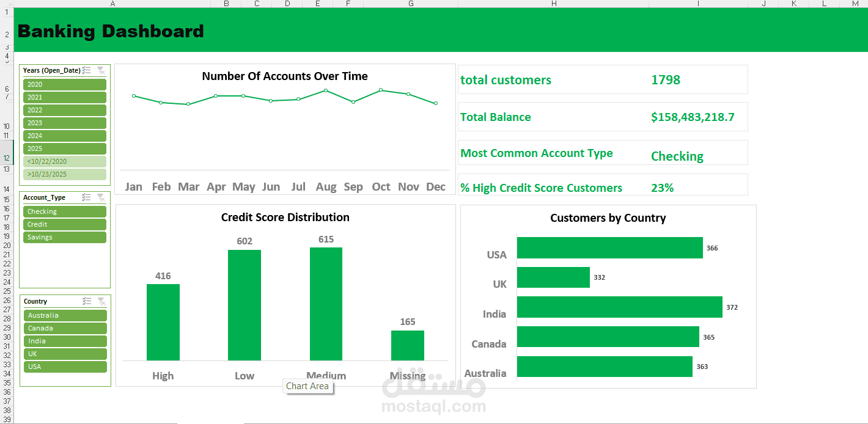
Task: Click the USA bar in country chart
Action: point(610,248)
